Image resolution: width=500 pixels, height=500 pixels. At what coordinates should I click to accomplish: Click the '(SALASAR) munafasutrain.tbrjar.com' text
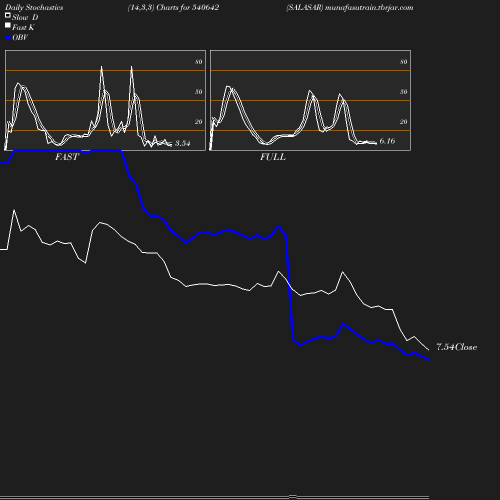[x=350, y=7]
